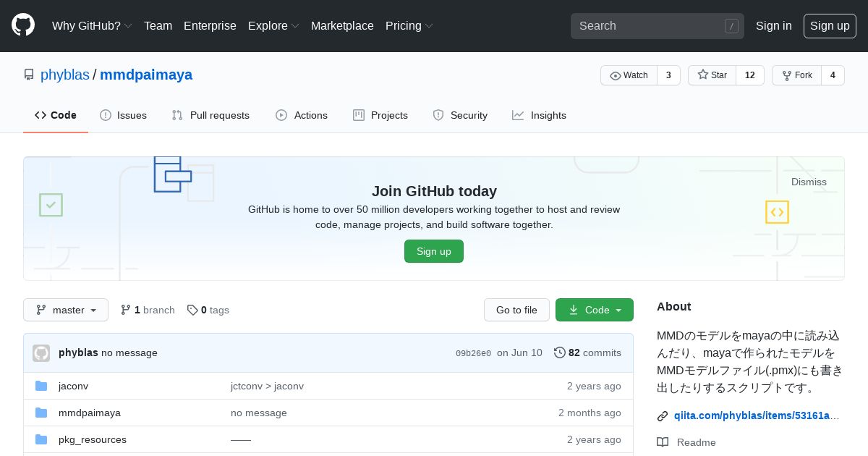Switch to the Security tab
Image resolution: width=868 pixels, height=456 pixels.
pos(460,115)
